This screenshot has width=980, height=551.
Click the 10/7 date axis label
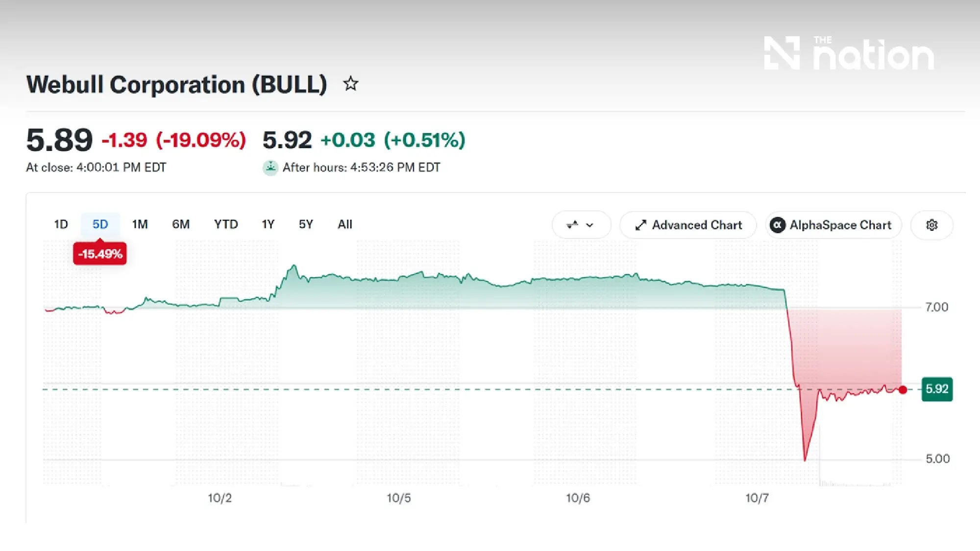coord(757,498)
